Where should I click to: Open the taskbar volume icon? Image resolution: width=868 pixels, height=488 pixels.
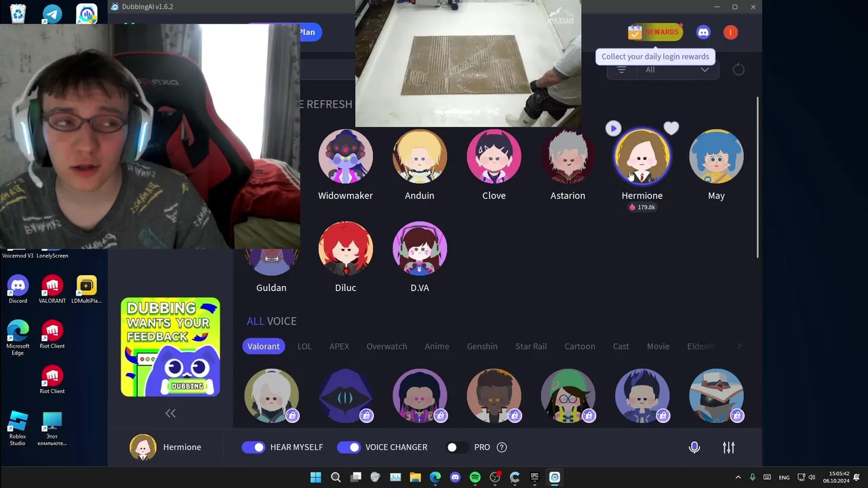[x=812, y=477]
